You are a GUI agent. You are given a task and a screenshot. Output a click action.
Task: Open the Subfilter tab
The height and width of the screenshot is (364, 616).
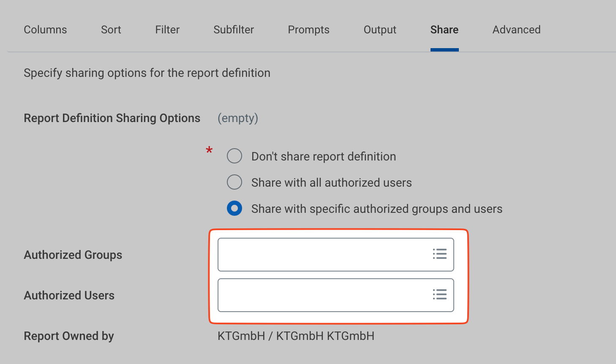coord(234,30)
